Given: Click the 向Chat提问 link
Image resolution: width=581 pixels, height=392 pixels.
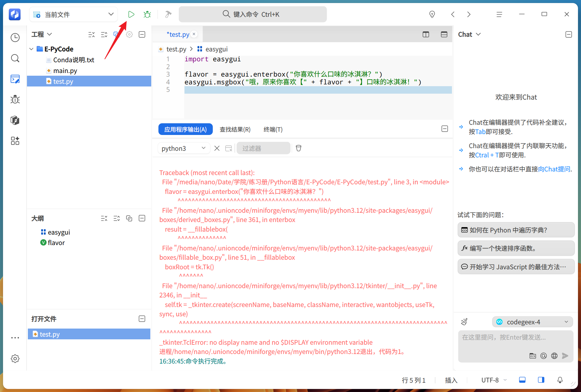Looking at the screenshot, I should 554,169.
